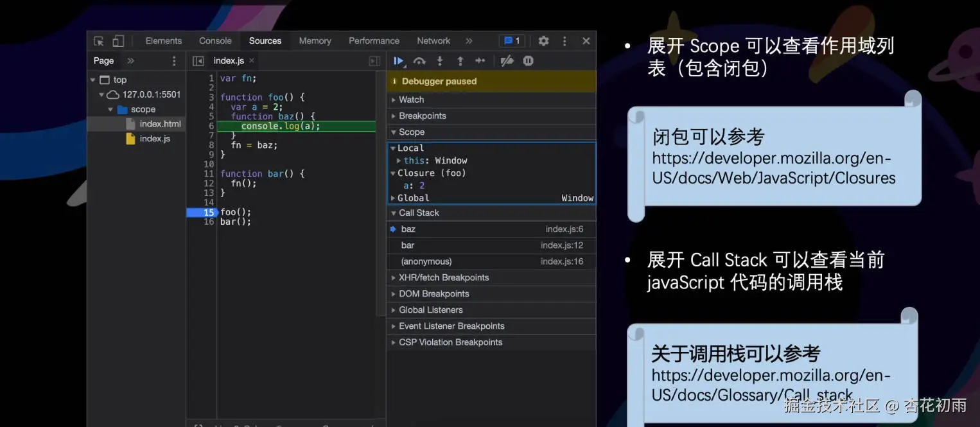Expand the this: Window object
Viewport: 980px width, 427px height.
(x=399, y=161)
